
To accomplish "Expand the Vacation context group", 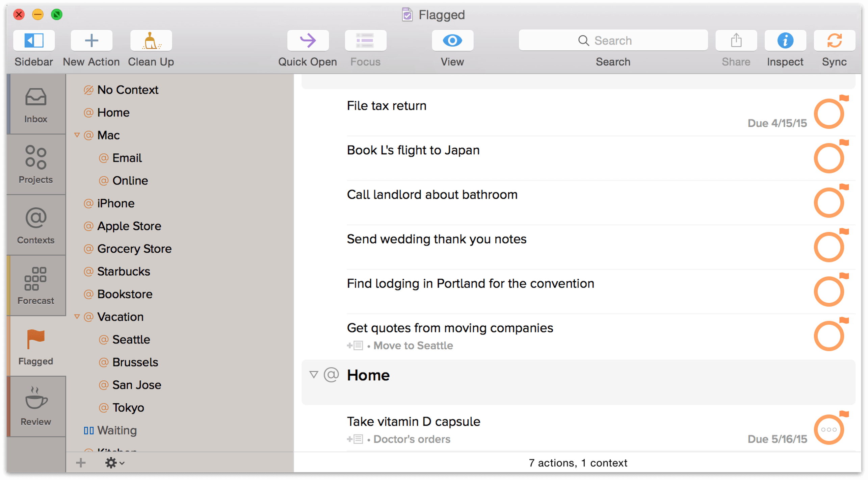I will 76,316.
